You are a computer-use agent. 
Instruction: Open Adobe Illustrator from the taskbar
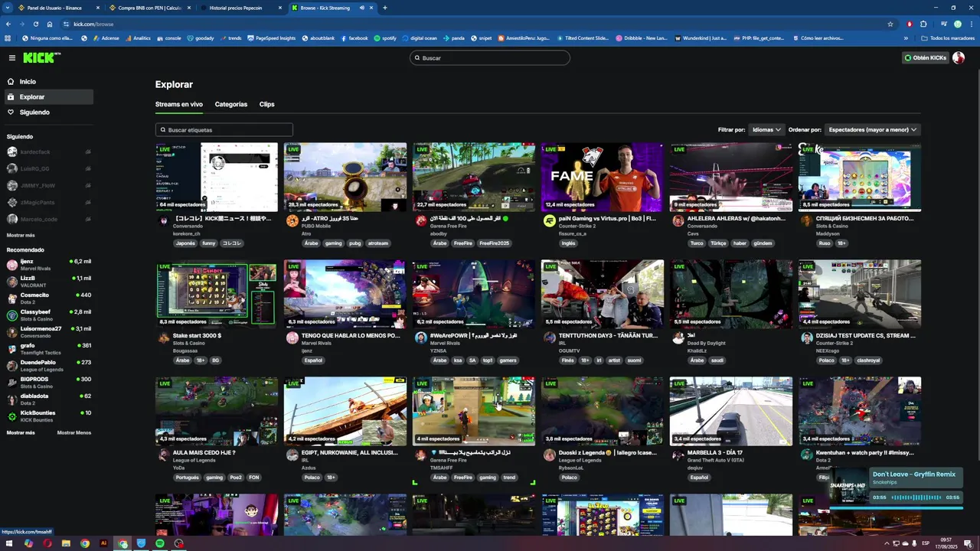coord(104,543)
